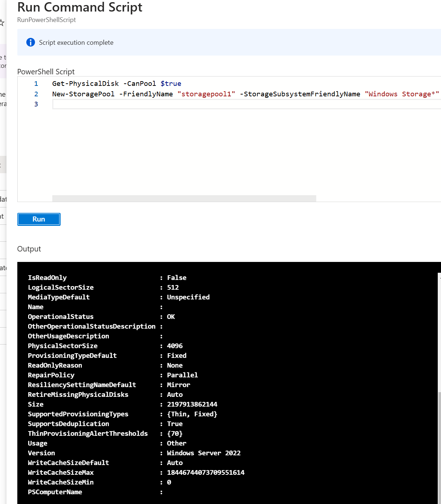Click the WriteCacheSizeMin value 0
The image size is (441, 504).
[169, 482]
